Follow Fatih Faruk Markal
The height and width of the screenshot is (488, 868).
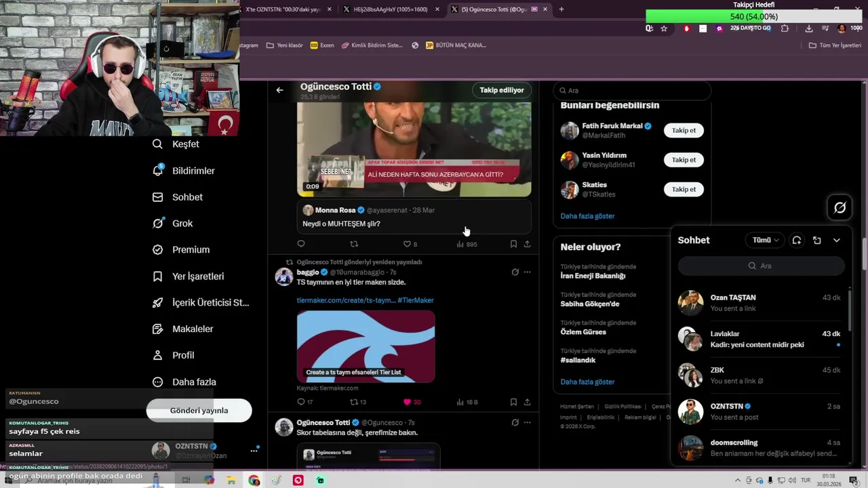tap(684, 130)
